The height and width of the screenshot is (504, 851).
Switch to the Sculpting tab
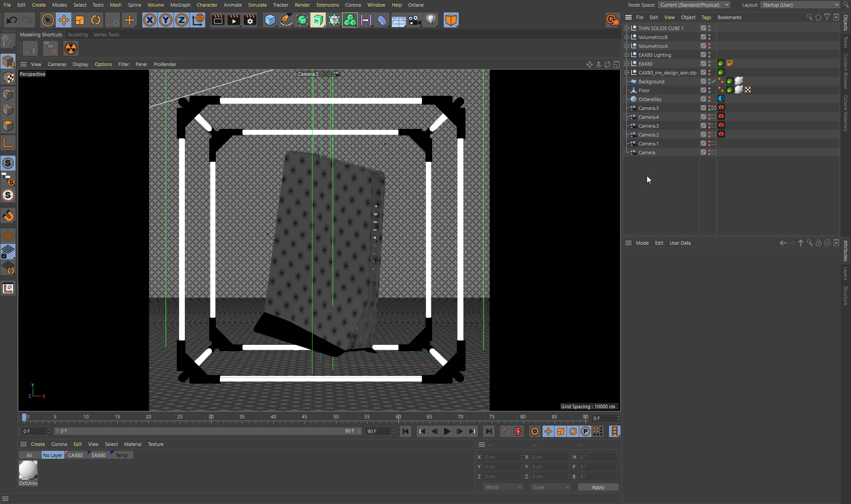[78, 35]
